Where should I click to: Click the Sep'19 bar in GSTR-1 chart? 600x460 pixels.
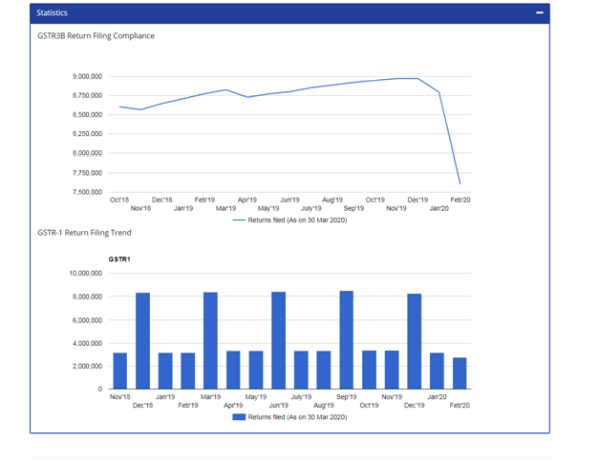[346, 340]
